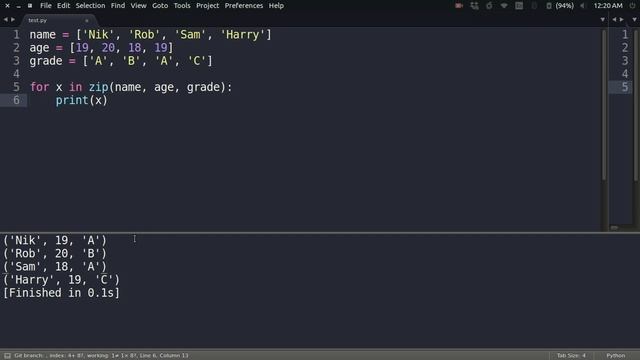640x360 pixels.
Task: Open the File menu
Action: [46, 6]
